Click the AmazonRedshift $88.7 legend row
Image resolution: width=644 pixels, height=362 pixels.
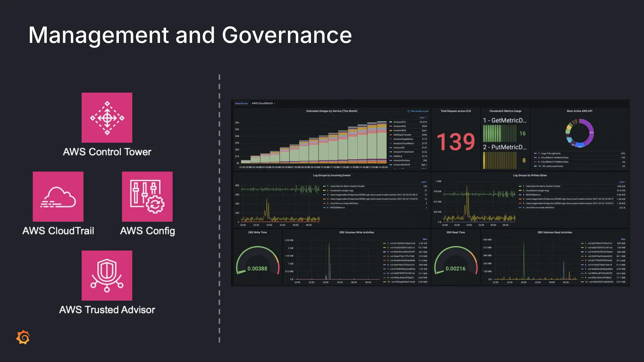(x=408, y=165)
